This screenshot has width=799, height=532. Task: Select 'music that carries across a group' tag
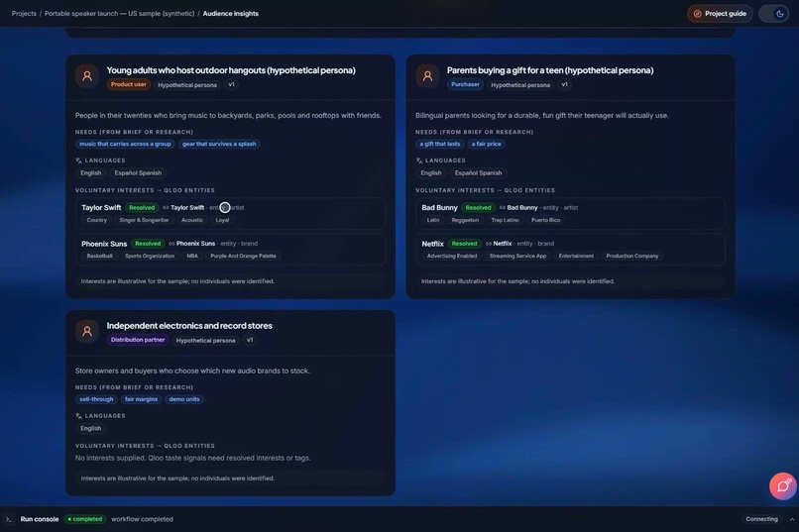125,144
